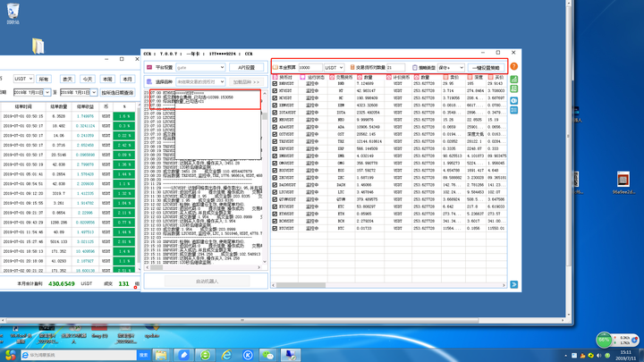
Task: Select the 今天 filter in the left window
Action: pyautogui.click(x=88, y=79)
